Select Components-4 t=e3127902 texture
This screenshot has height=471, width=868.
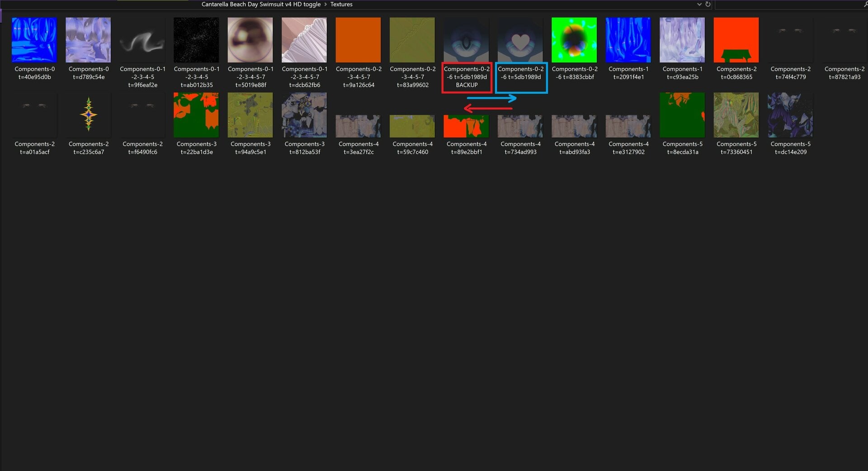coord(628,126)
